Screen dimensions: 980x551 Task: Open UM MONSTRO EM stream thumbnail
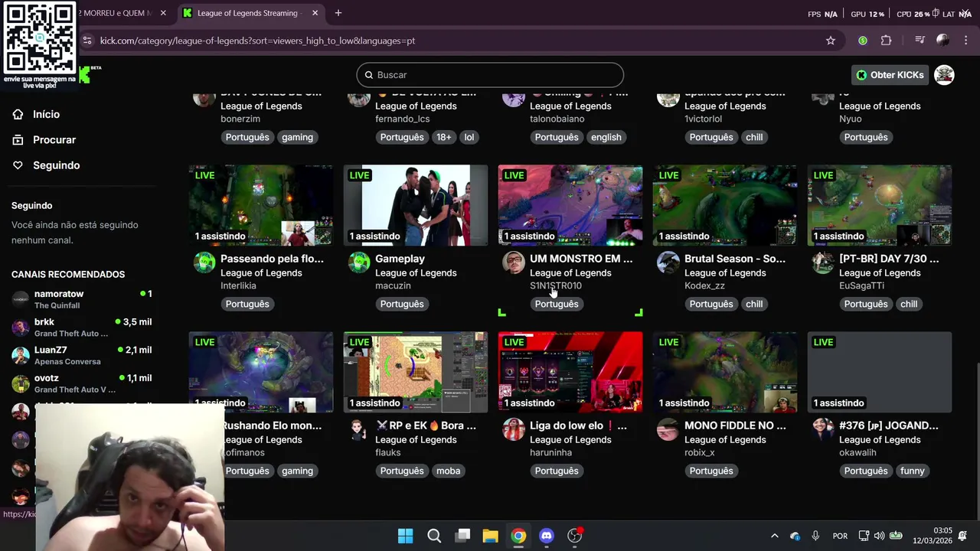click(570, 205)
